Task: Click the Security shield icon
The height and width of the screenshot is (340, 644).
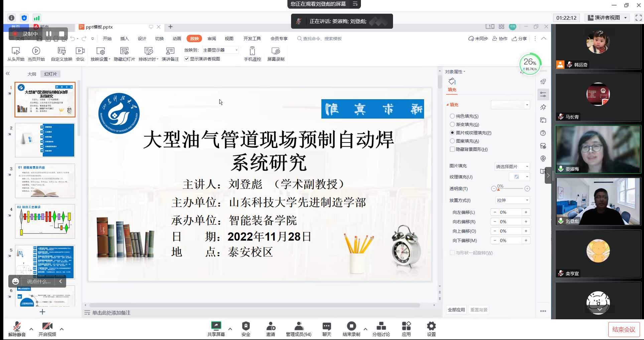Action: [x=246, y=326]
